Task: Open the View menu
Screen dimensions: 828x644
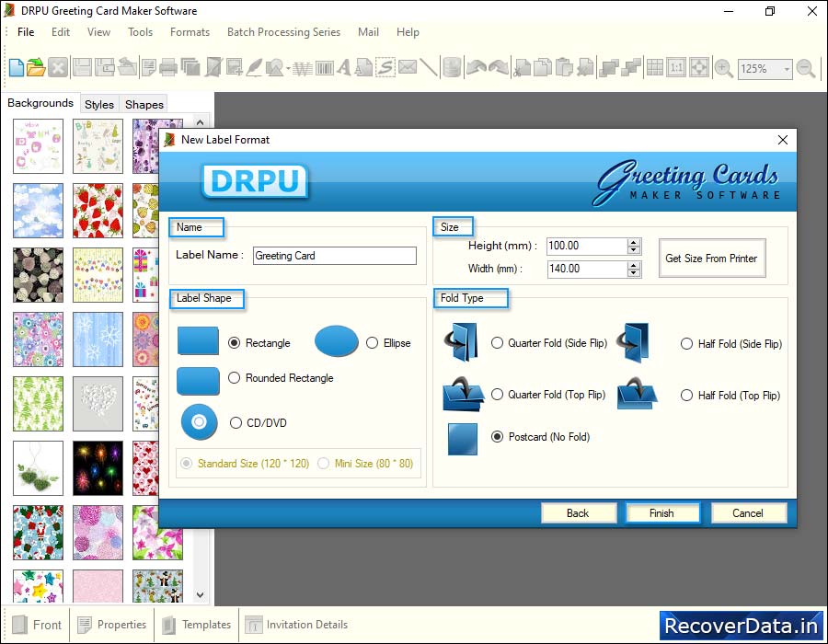Action: tap(98, 32)
